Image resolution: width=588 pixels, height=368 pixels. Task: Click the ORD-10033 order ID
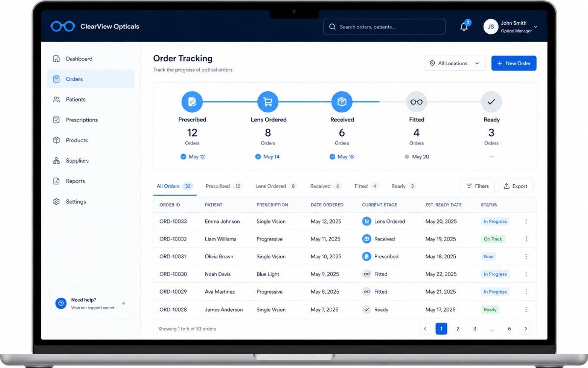click(173, 221)
